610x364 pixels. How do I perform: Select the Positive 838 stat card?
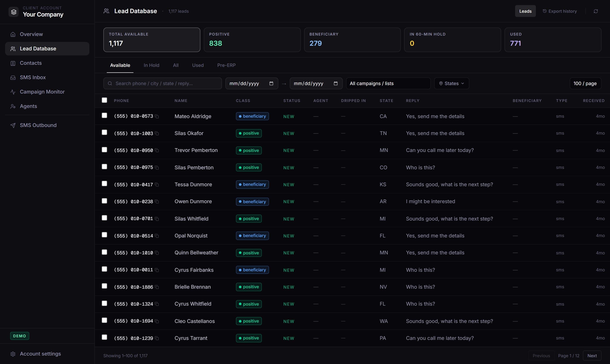252,40
